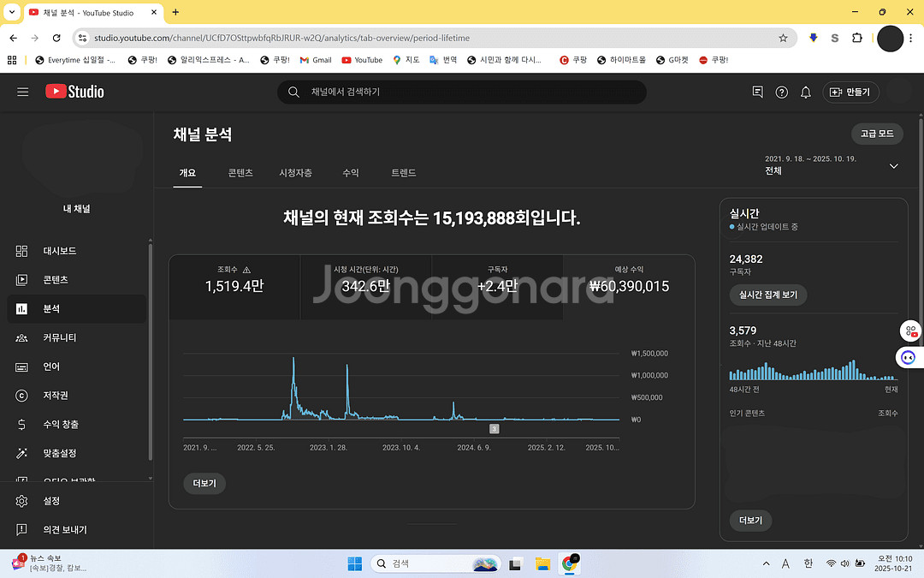
Task: Go to 콘텐츠 in the sidebar
Action: 56,280
